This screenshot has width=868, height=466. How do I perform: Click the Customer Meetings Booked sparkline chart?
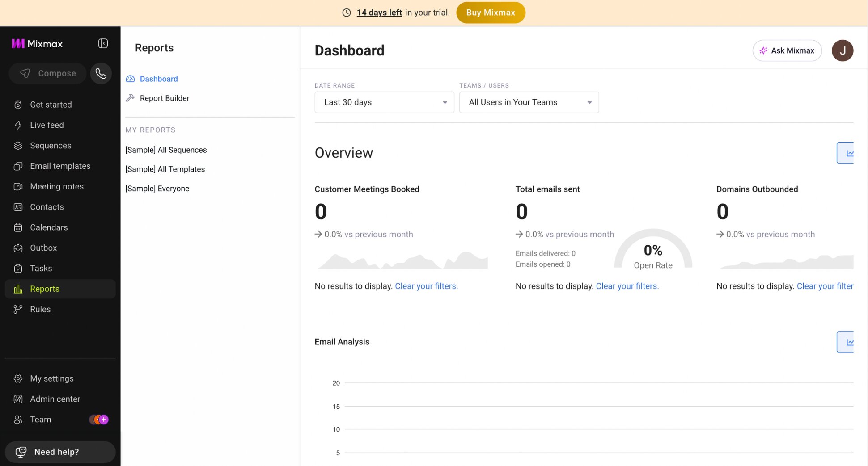(402, 260)
